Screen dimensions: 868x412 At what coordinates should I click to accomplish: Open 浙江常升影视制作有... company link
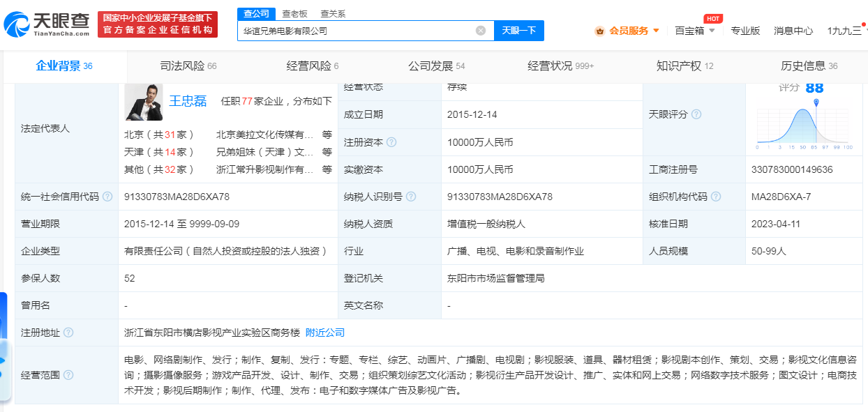(265, 169)
